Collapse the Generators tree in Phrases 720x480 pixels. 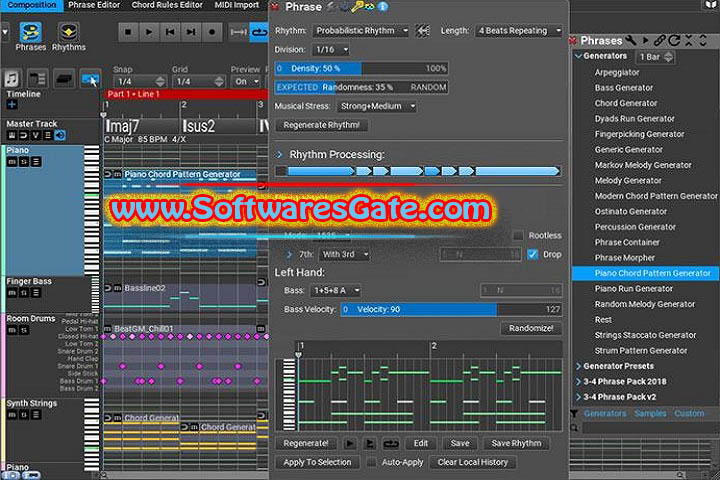coord(578,56)
